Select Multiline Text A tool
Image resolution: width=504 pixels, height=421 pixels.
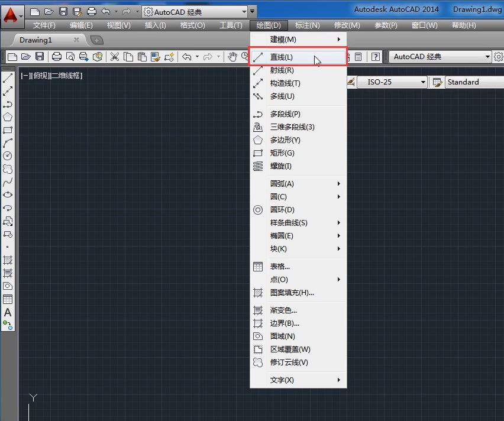tap(8, 312)
